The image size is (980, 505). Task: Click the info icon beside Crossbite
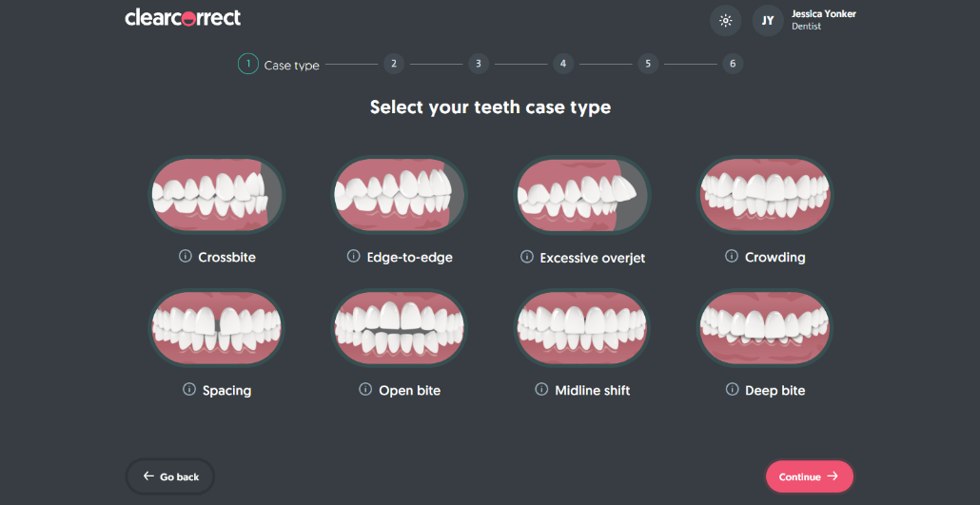(185, 257)
